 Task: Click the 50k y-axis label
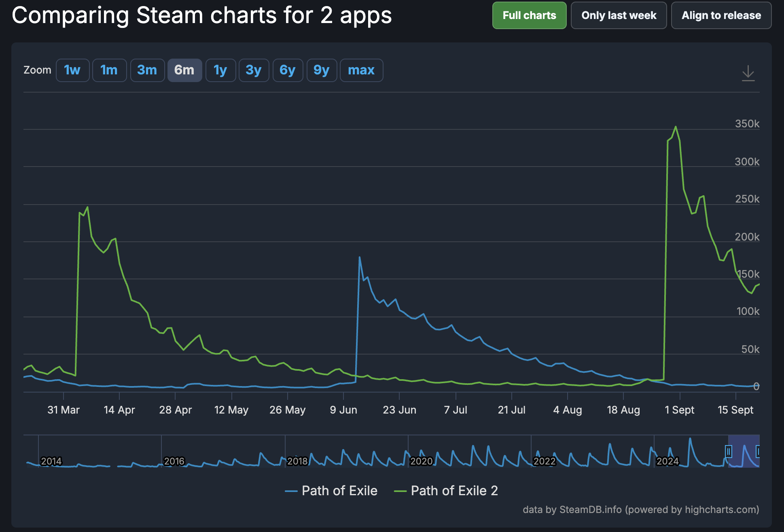pyautogui.click(x=750, y=349)
